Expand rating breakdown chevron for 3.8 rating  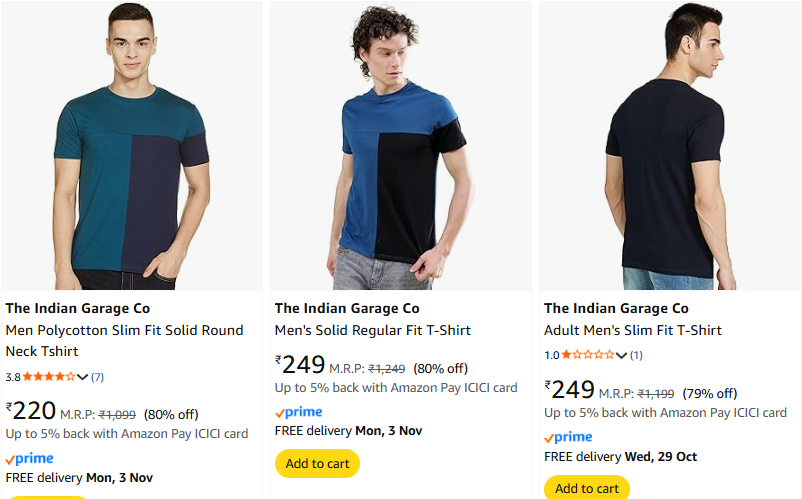coord(83,377)
